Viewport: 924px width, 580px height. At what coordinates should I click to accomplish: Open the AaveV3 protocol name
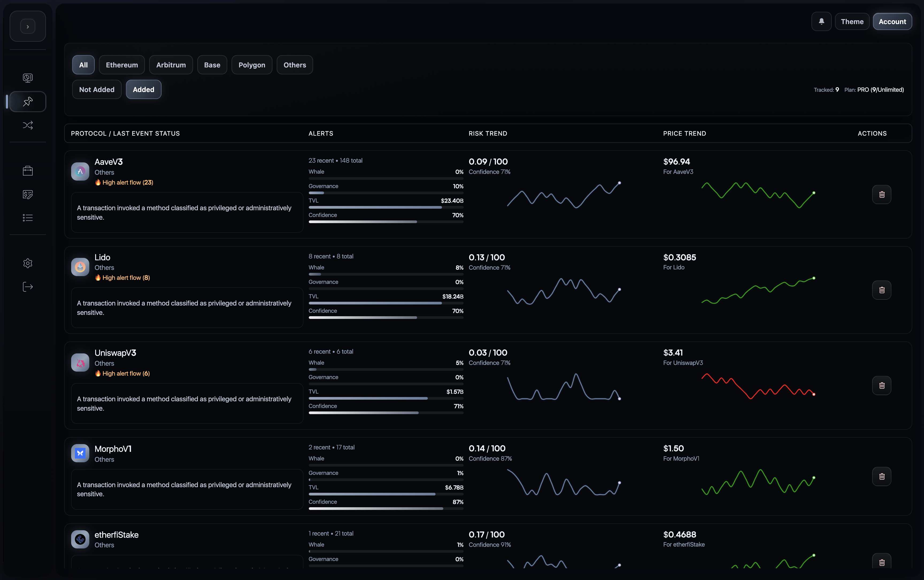pos(109,162)
